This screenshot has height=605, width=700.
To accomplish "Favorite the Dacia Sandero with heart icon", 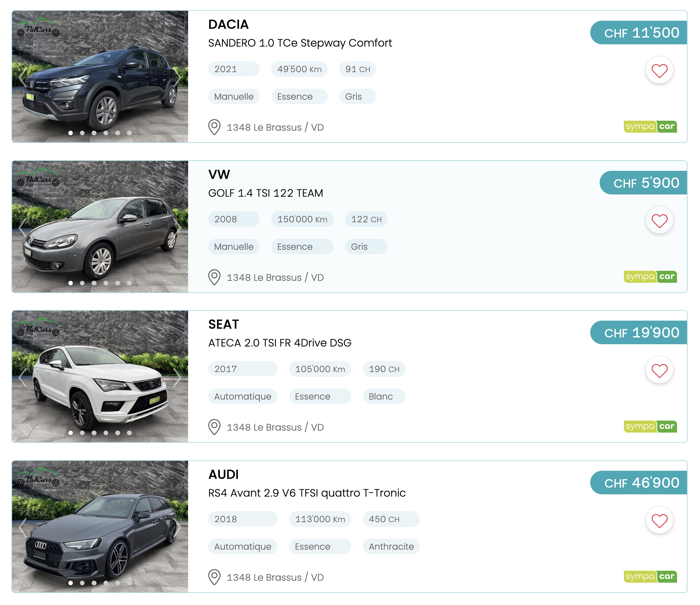I will [x=659, y=71].
